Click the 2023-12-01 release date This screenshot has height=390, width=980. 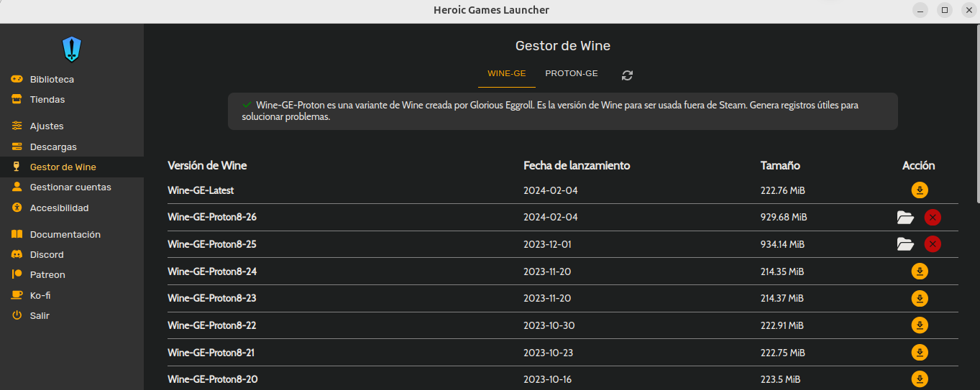click(547, 244)
